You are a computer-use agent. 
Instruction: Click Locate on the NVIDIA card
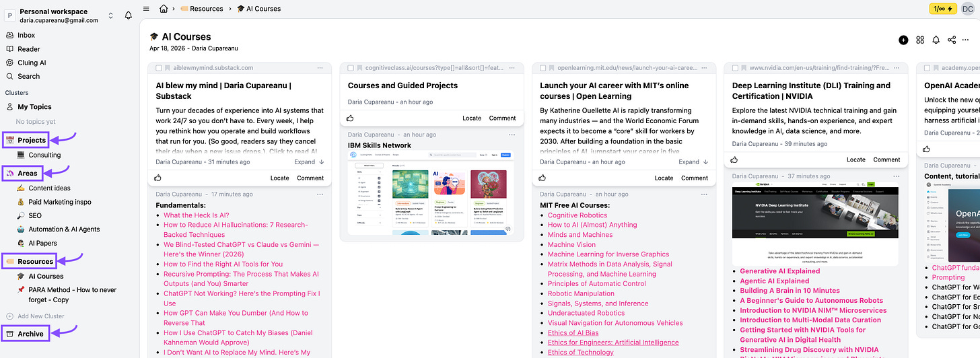point(856,159)
